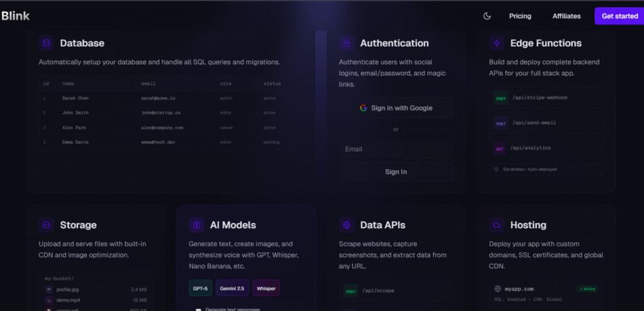Select the Whisper model chip
The height and width of the screenshot is (311, 644).
[266, 288]
